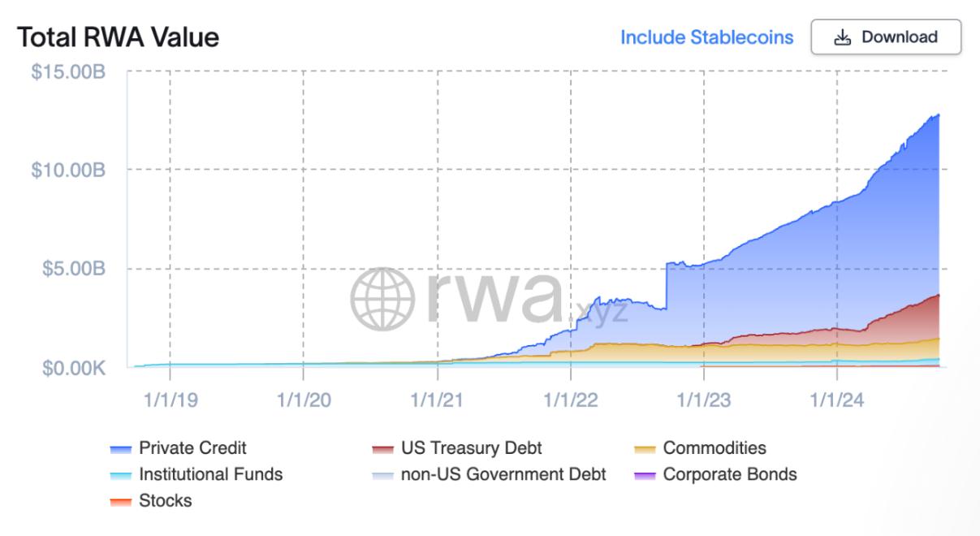Image resolution: width=980 pixels, height=536 pixels.
Task: Click the Download button
Action: point(886,37)
